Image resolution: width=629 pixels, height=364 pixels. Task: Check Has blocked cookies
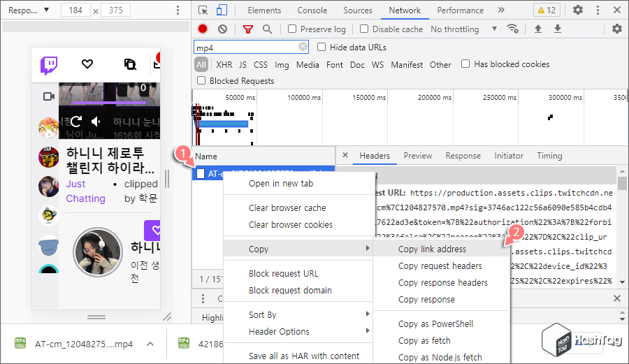coord(465,64)
